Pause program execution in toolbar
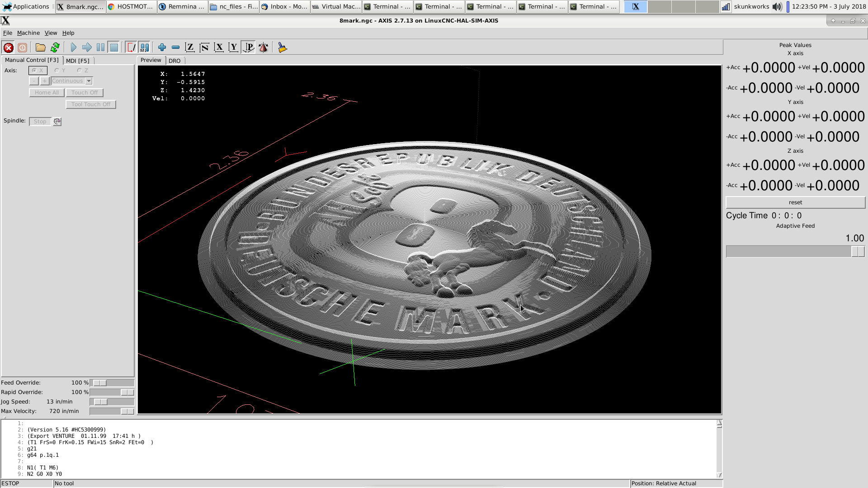868x488 pixels. tap(100, 47)
